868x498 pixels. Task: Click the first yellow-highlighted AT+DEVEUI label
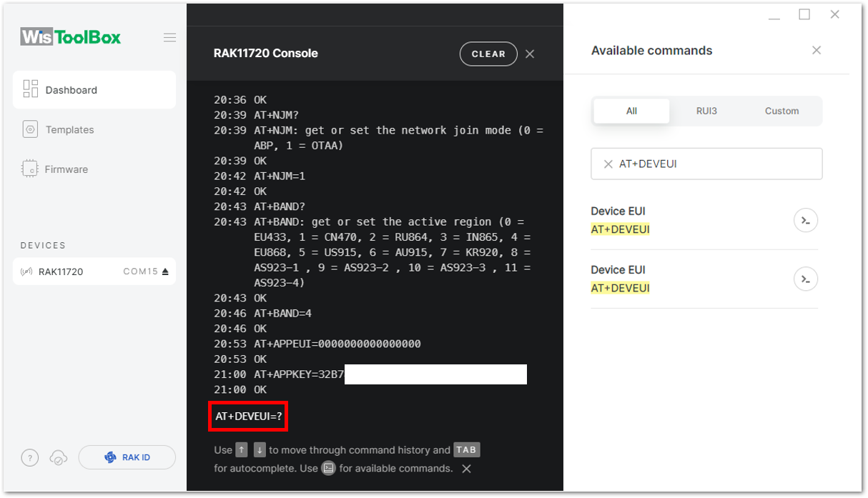(620, 229)
